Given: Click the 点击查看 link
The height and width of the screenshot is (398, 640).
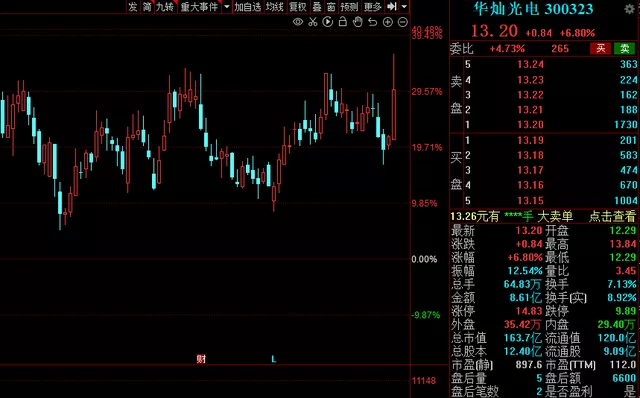Looking at the screenshot, I should tap(612, 216).
